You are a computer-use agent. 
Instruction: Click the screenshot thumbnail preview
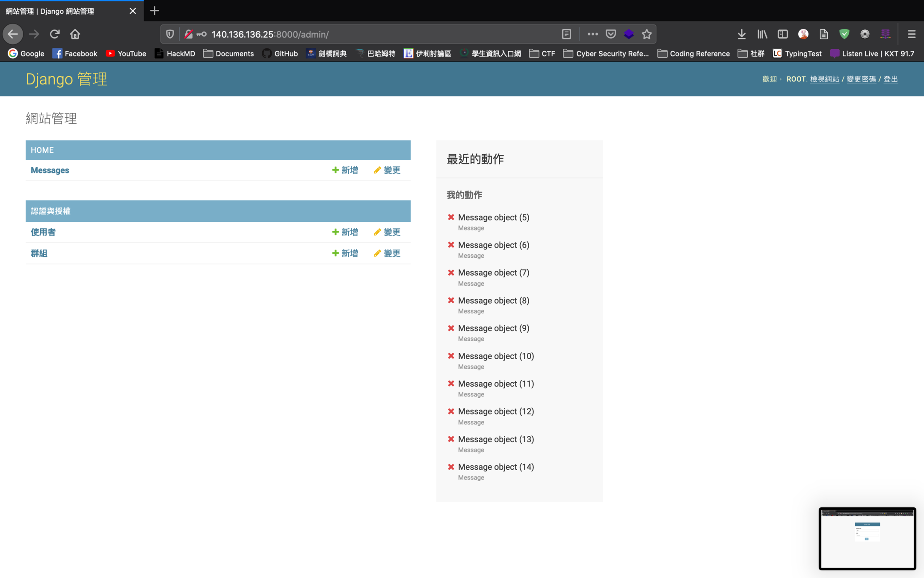tap(867, 539)
